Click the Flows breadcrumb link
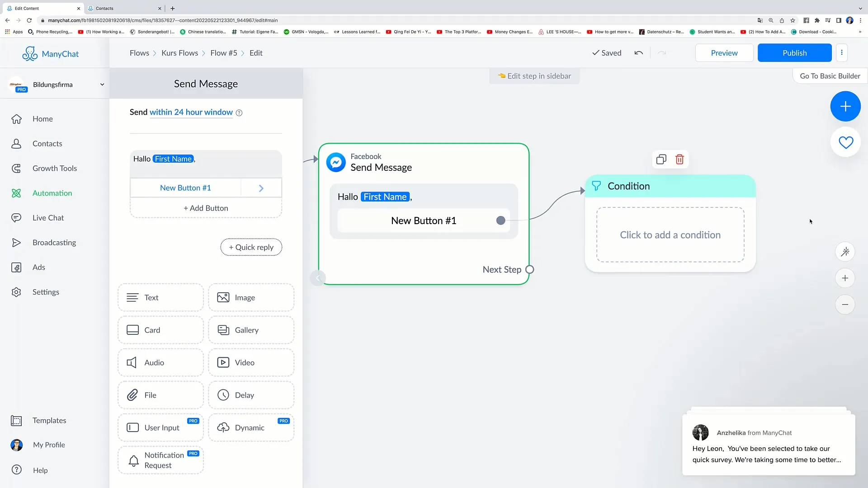 (139, 53)
